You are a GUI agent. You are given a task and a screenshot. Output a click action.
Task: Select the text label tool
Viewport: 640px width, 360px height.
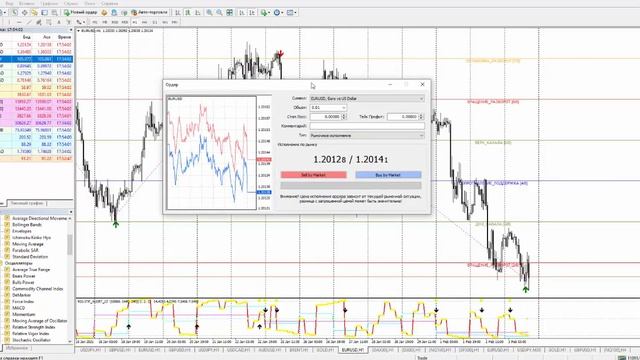point(69,22)
